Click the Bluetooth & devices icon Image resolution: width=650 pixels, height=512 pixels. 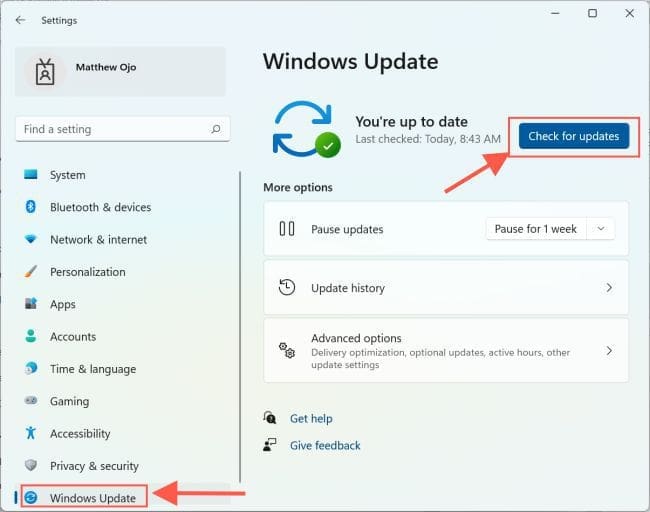tap(30, 207)
